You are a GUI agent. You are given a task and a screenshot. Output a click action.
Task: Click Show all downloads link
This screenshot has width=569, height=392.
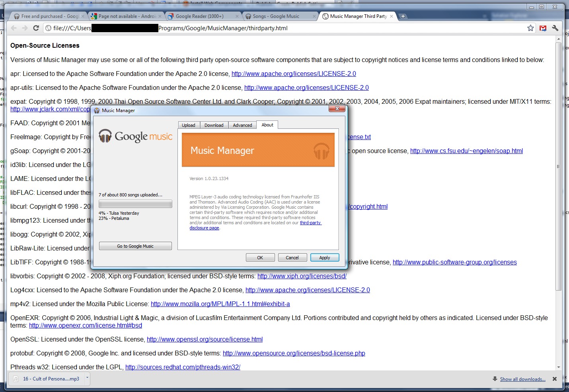[522, 379]
